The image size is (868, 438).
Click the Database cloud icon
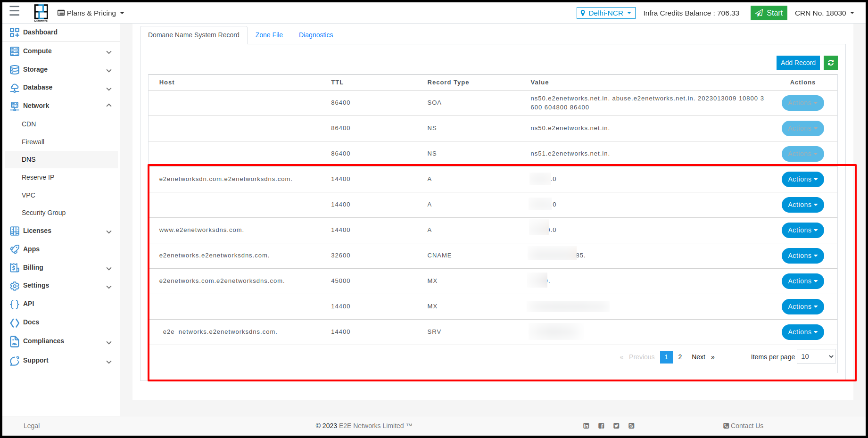click(x=15, y=88)
